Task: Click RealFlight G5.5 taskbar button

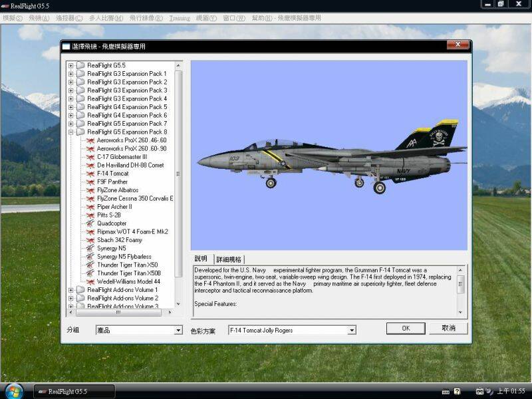Action: [x=74, y=392]
